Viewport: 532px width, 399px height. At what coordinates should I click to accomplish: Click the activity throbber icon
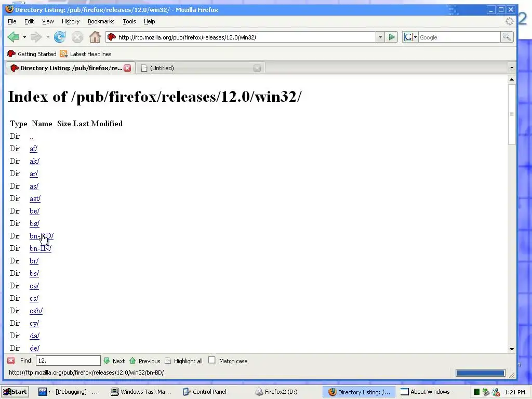click(510, 21)
